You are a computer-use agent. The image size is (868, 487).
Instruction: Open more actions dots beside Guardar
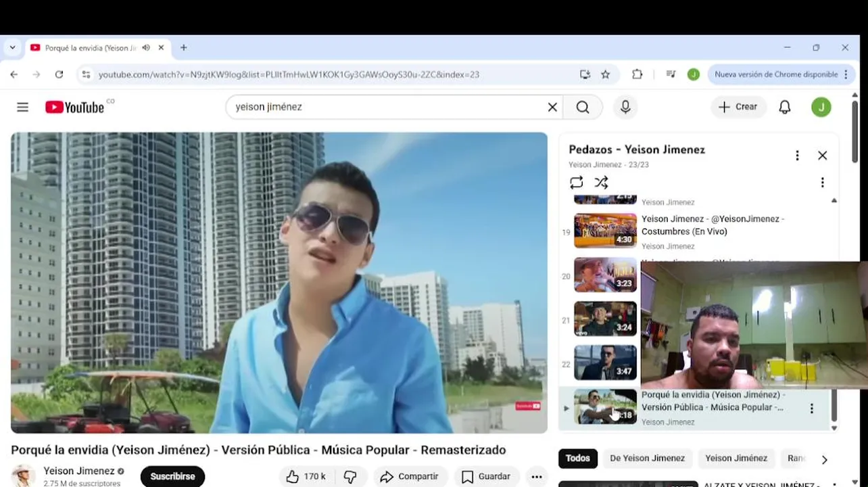[537, 477]
